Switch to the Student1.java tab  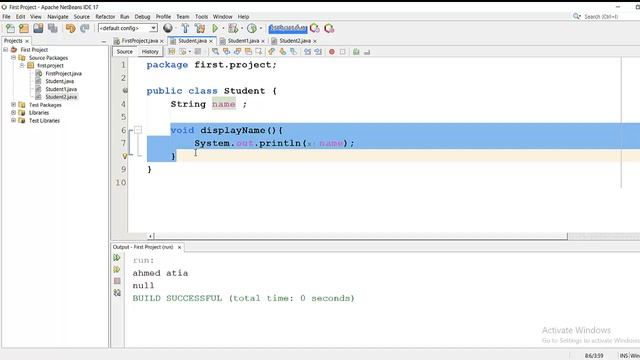coord(243,41)
